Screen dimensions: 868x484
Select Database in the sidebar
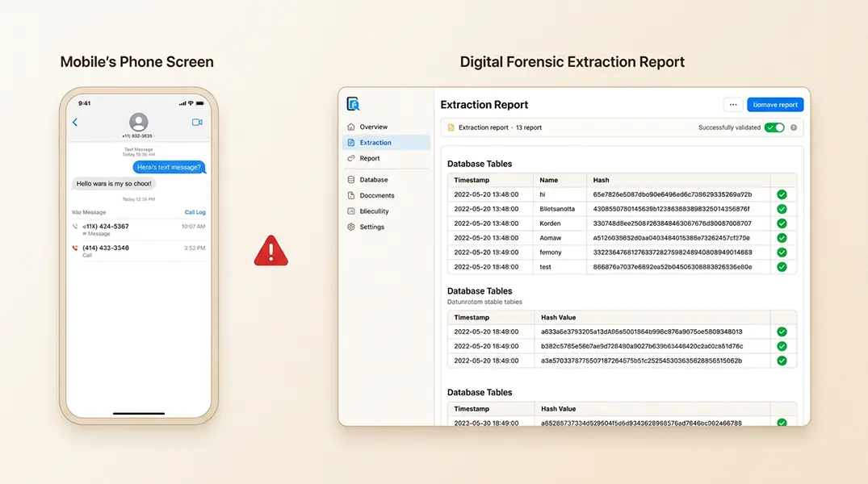coord(373,180)
